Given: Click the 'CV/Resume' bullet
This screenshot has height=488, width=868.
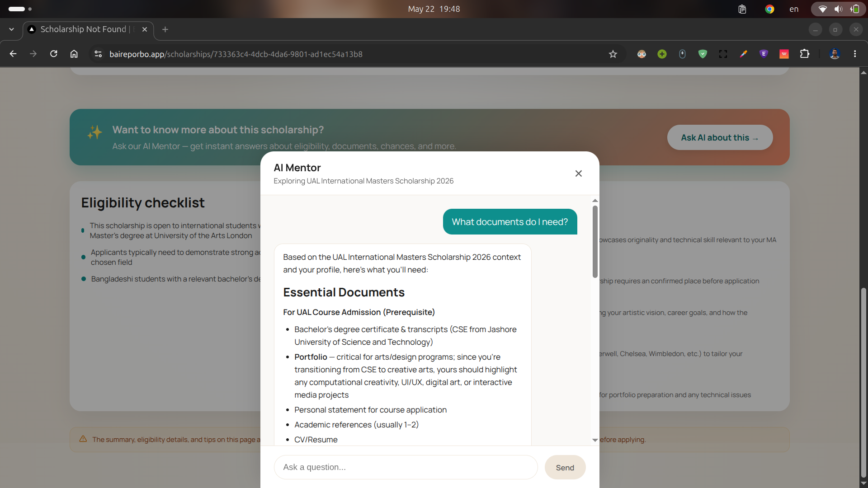Looking at the screenshot, I should [316, 440].
